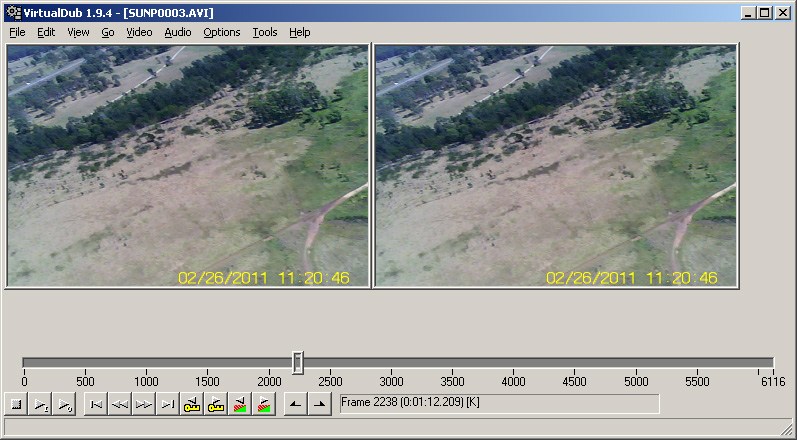Go to next scene change

[x=264, y=404]
